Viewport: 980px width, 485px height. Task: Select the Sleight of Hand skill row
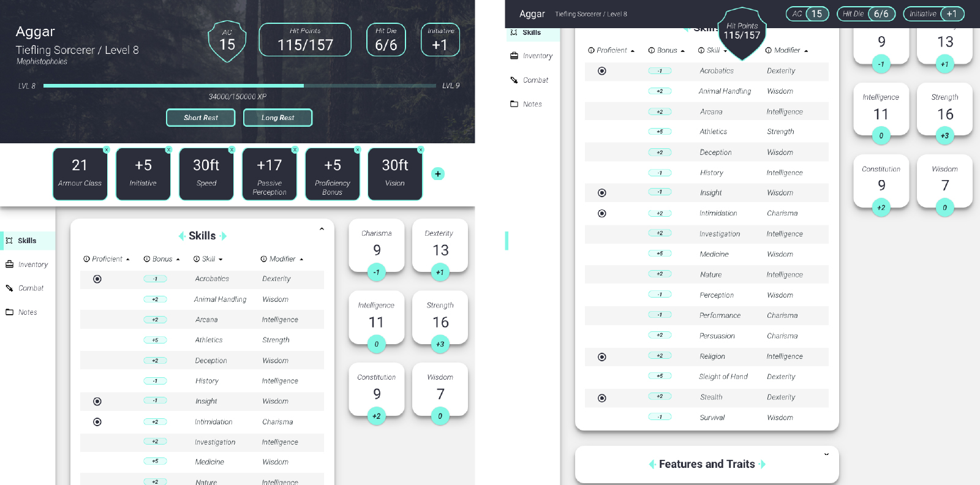723,377
